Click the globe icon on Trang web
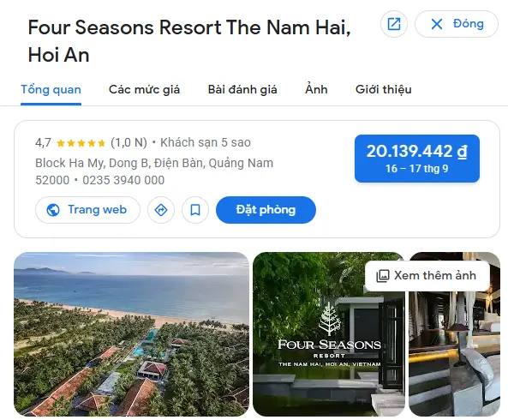Image resolution: width=508 pixels, height=420 pixels. pyautogui.click(x=53, y=210)
